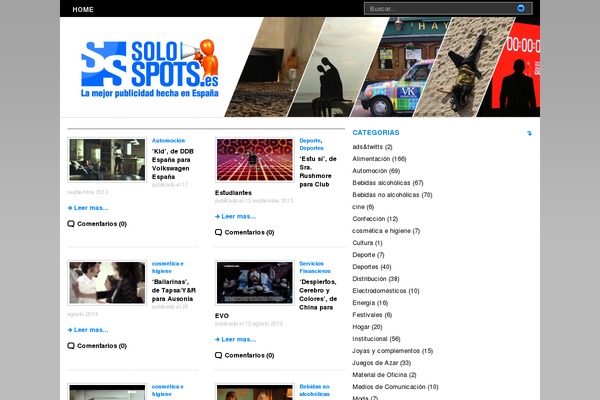The width and height of the screenshot is (600, 400).
Task: Open the 'Bailarinas' Ausonia video thumbnail
Action: coord(107,283)
